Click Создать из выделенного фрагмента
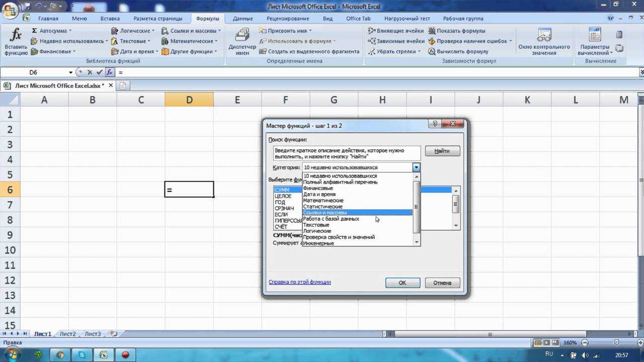The height and width of the screenshot is (362, 644). click(x=309, y=51)
